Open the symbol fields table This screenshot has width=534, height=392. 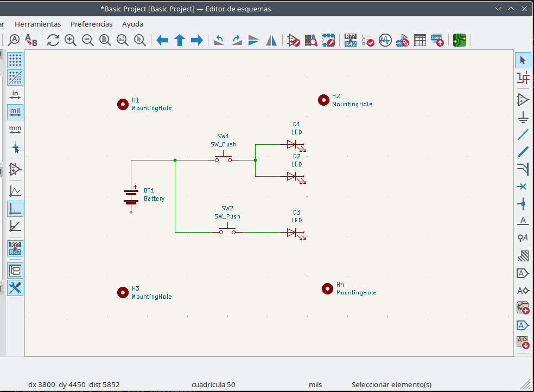click(419, 40)
